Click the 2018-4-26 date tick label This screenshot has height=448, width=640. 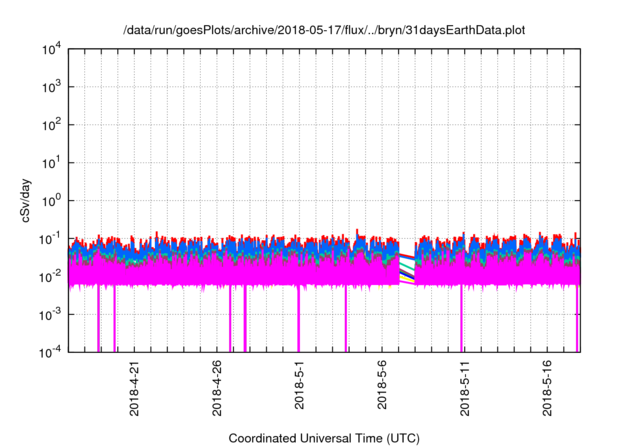[x=217, y=388]
